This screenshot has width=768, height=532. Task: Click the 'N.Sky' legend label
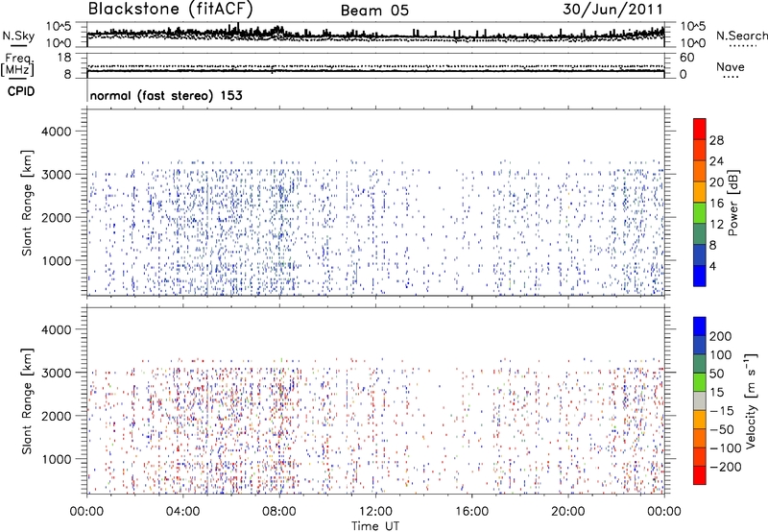point(18,36)
